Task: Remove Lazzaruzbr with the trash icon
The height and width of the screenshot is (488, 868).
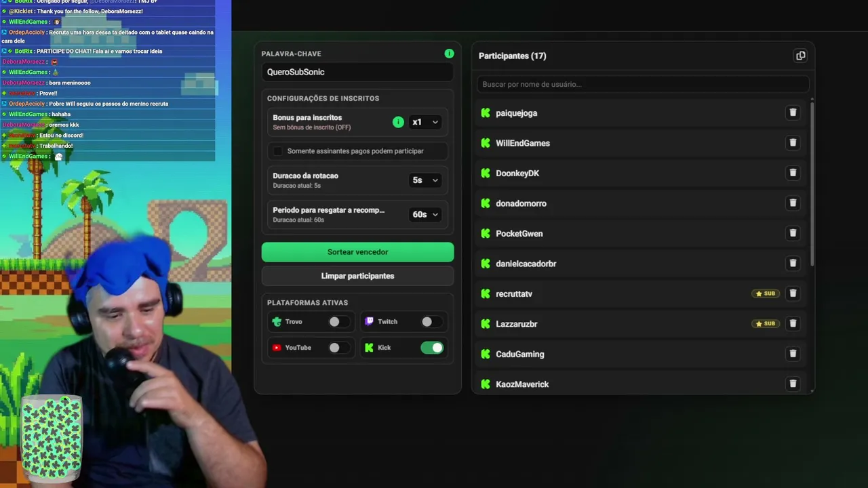Action: pos(793,323)
